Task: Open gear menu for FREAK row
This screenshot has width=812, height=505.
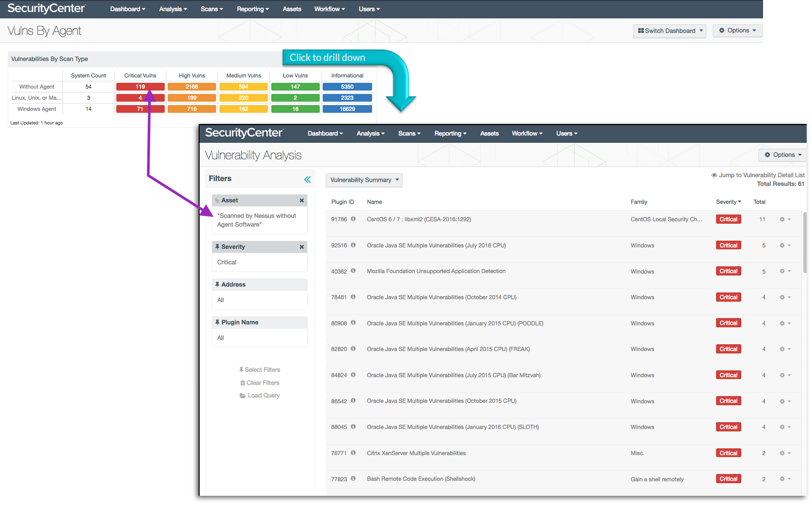Action: coord(785,349)
